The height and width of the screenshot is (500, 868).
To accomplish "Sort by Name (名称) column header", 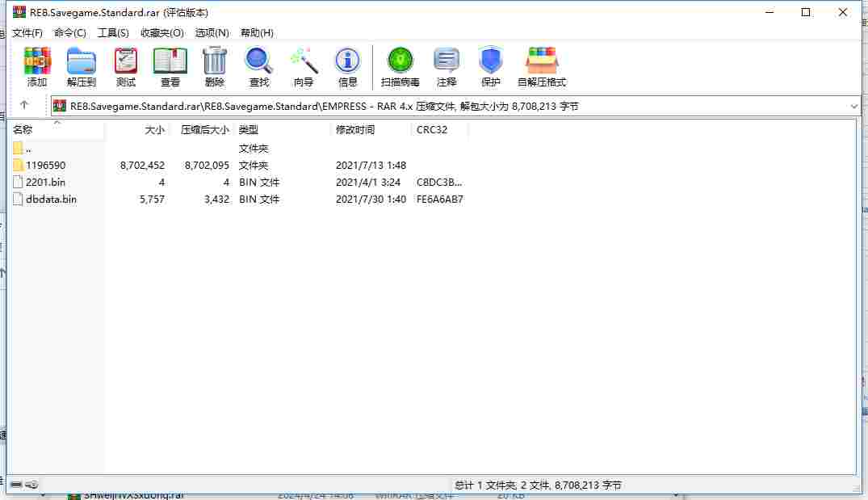I will coord(57,129).
